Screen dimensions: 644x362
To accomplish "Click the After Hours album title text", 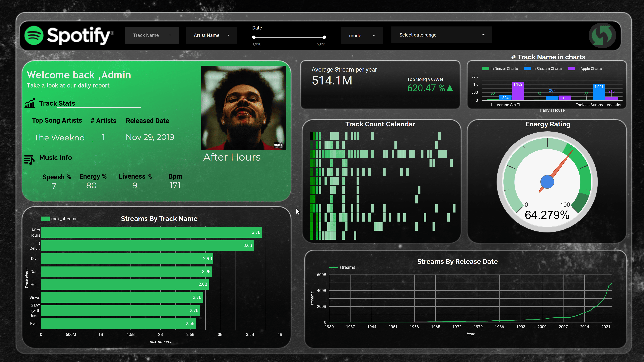I will [x=232, y=157].
